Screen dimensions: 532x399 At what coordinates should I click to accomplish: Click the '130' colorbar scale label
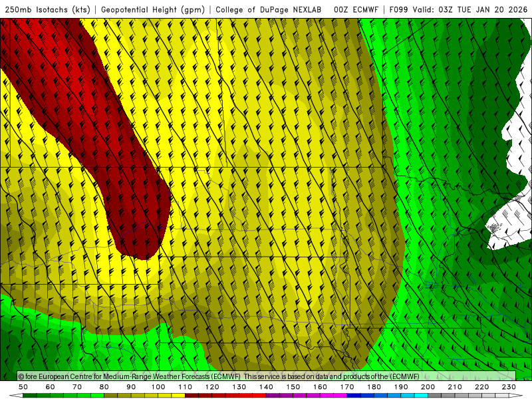point(239,387)
